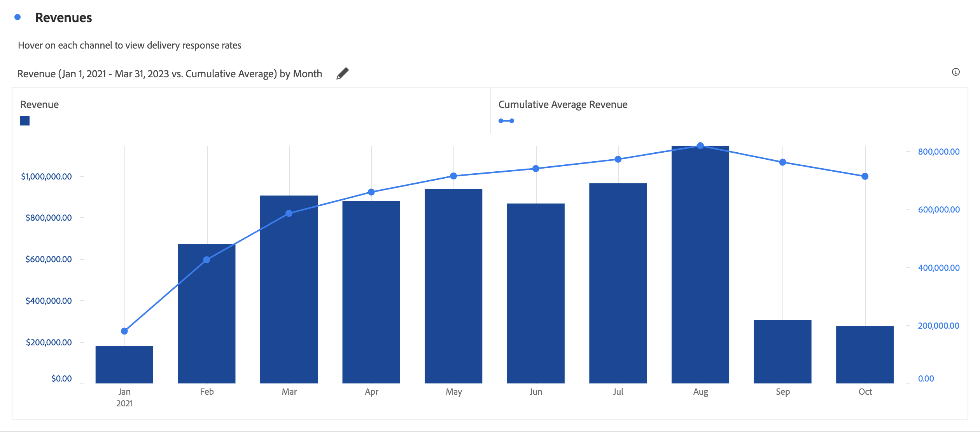Click the August cumulative average peak point
This screenshot has width=980, height=432.
coord(700,146)
